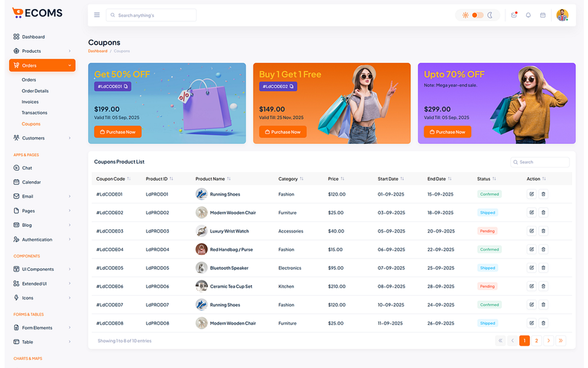Toggle the light/dark theme switch
This screenshot has width=588, height=368.
477,14
